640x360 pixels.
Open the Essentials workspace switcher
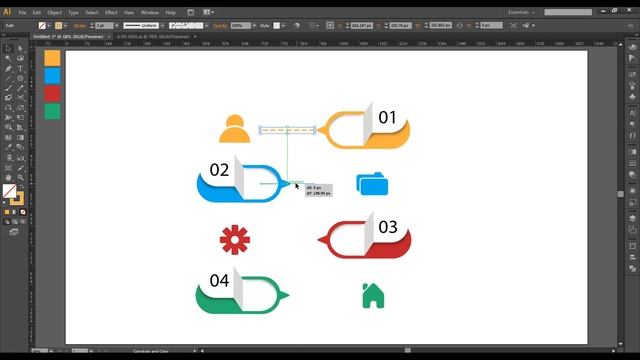tap(521, 12)
